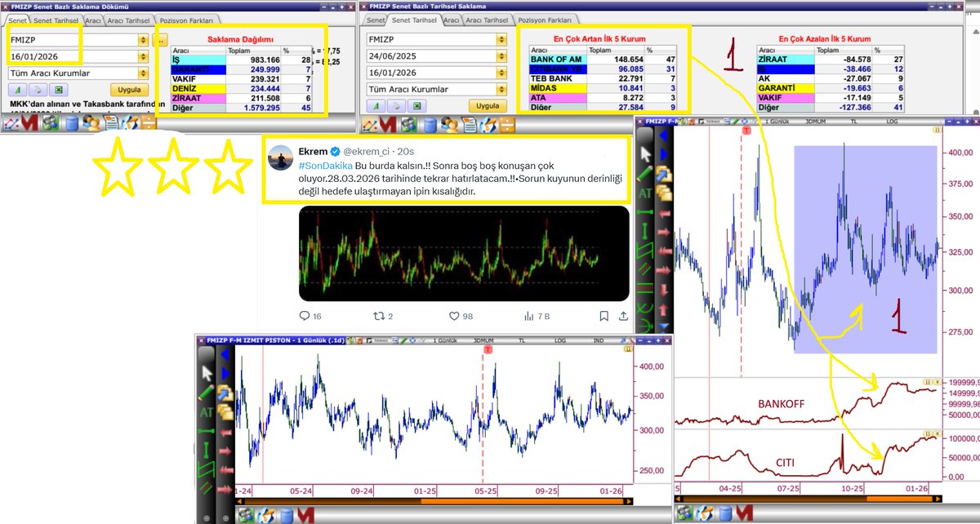This screenshot has width=980, height=524.
Task: Open FMIZP symbol dropdown in Tarihsel Saklama window
Action: coord(501,39)
